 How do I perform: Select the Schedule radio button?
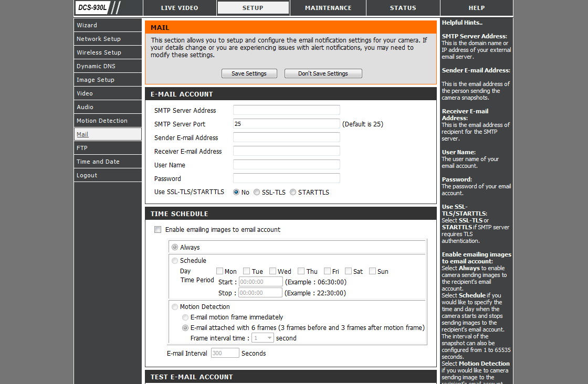tap(175, 261)
